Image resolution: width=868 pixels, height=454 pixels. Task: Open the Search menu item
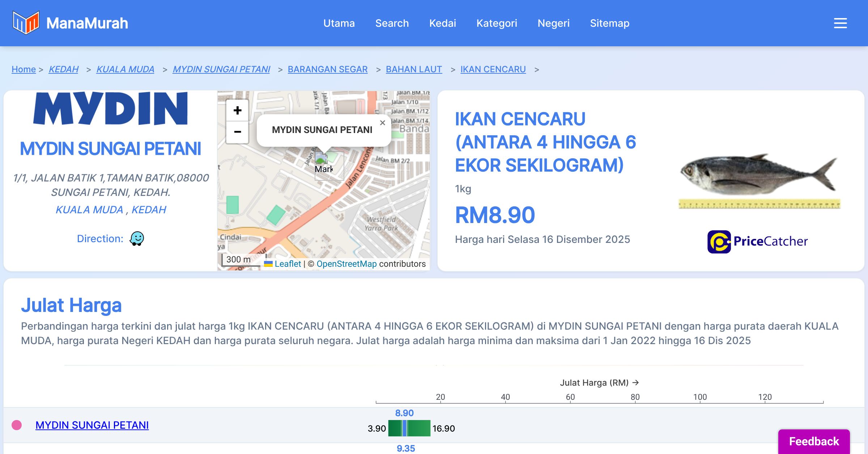point(392,23)
